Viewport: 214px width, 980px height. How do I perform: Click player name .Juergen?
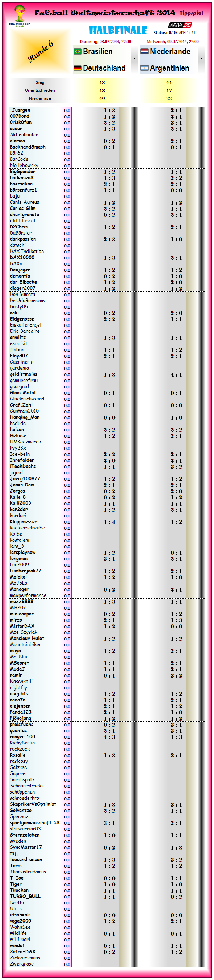pos(20,110)
